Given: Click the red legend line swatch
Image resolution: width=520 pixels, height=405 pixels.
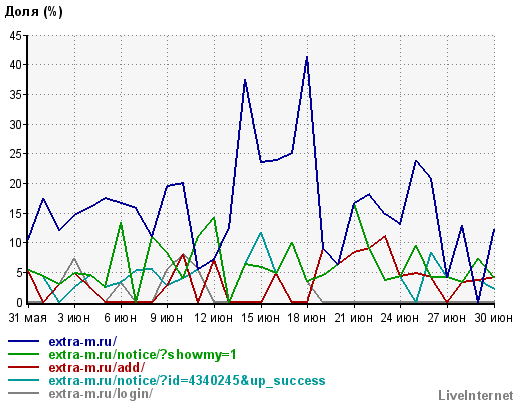Looking at the screenshot, I should (23, 367).
